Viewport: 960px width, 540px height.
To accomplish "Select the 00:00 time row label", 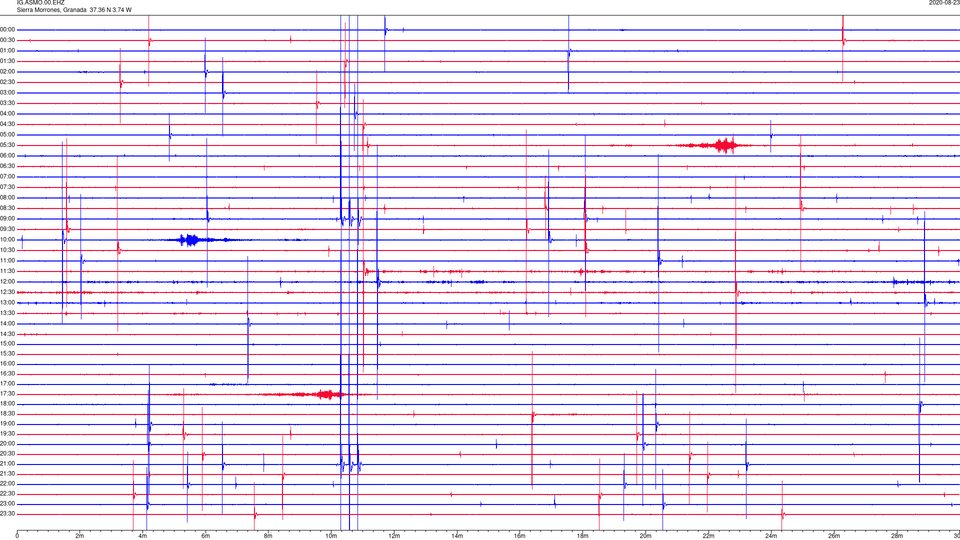I will 8,29.
